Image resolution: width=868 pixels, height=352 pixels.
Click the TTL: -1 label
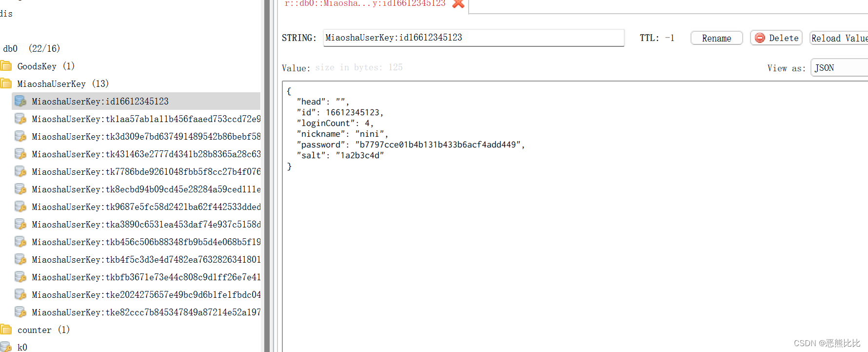point(657,38)
